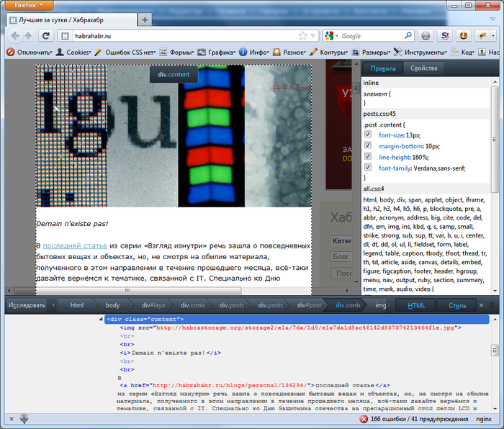Uncheck the font-family property checkbox
The height and width of the screenshot is (429, 504).
(x=368, y=167)
